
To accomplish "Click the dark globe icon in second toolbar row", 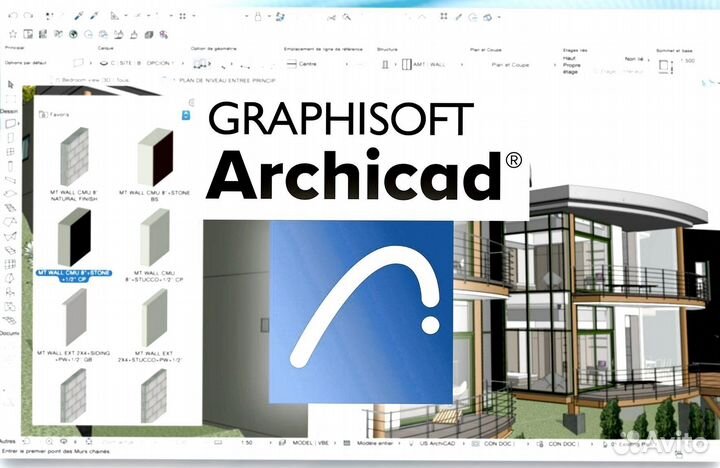I will coord(73,34).
